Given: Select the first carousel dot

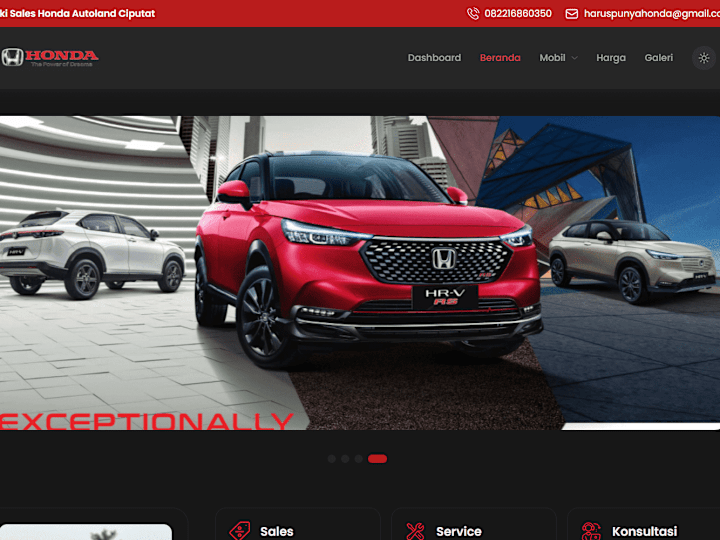Looking at the screenshot, I should (x=332, y=459).
